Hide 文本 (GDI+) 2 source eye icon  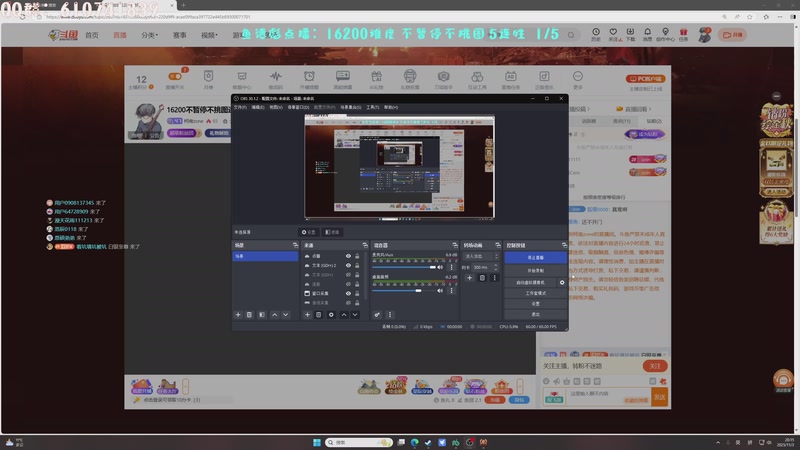click(x=348, y=265)
